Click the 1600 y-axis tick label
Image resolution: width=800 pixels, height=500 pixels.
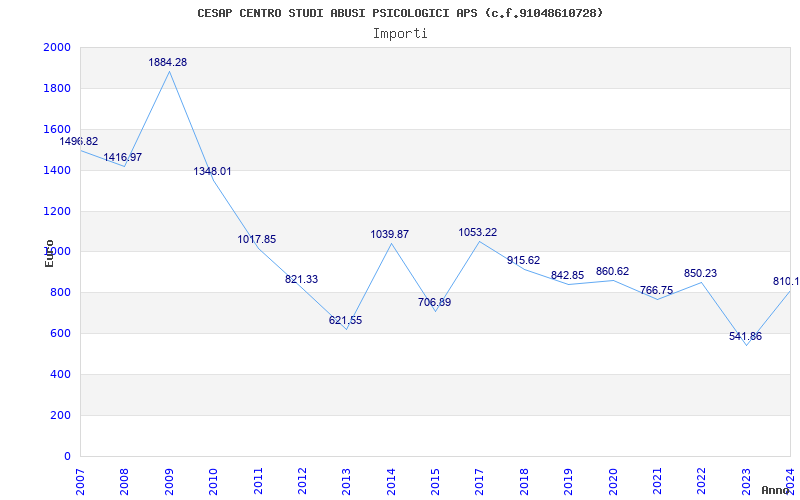(x=57, y=130)
